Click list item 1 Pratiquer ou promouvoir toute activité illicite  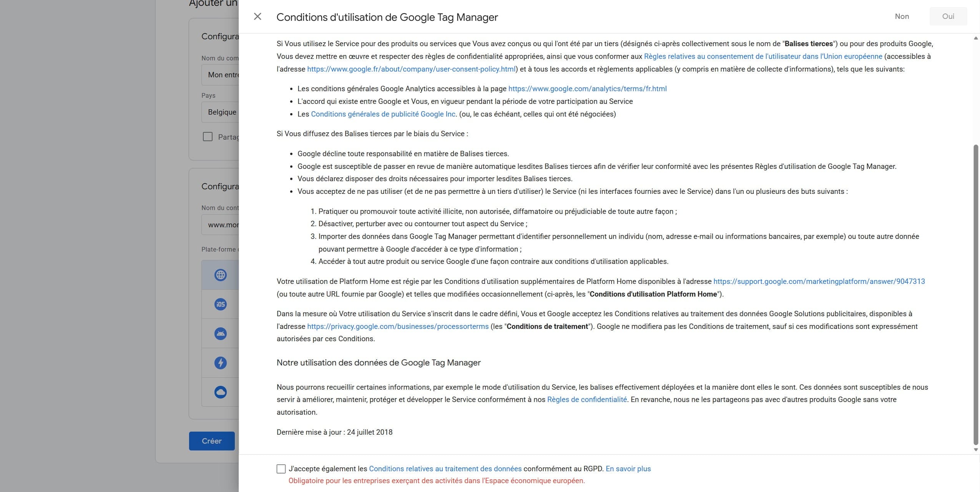pos(498,212)
